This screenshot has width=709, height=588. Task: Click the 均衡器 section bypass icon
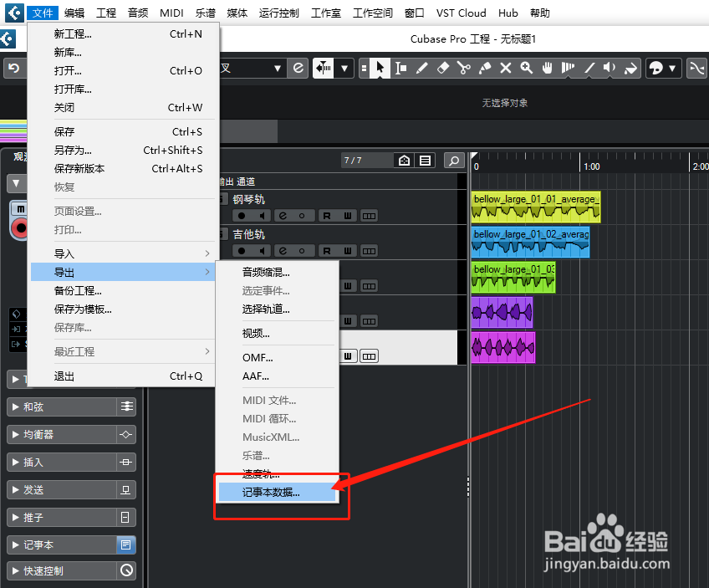(x=126, y=434)
